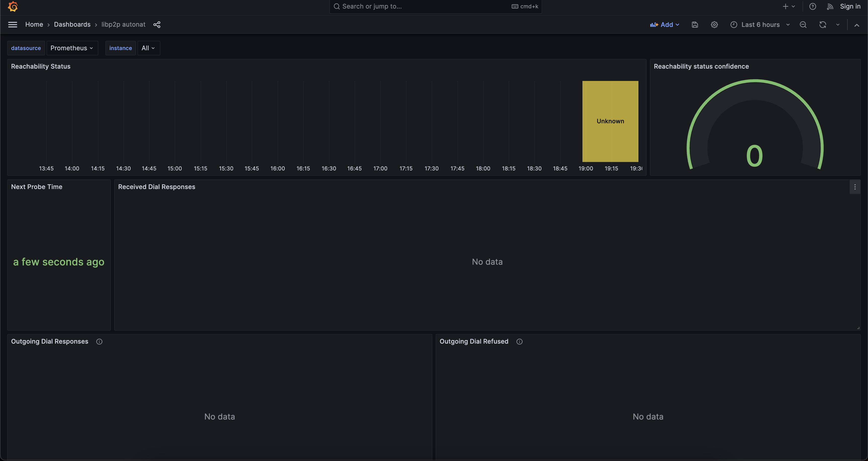868x461 pixels.
Task: Toggle the keyboard shortcut cmd+k
Action: [x=524, y=6]
